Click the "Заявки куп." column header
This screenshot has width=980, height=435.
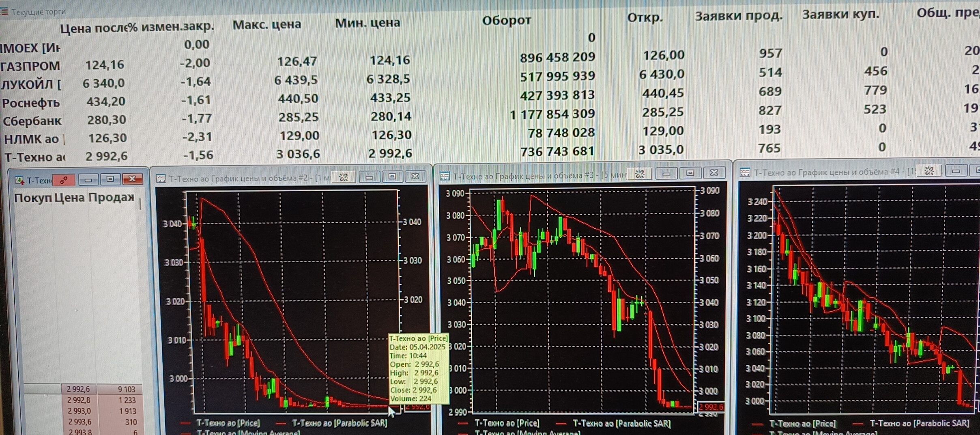click(841, 14)
